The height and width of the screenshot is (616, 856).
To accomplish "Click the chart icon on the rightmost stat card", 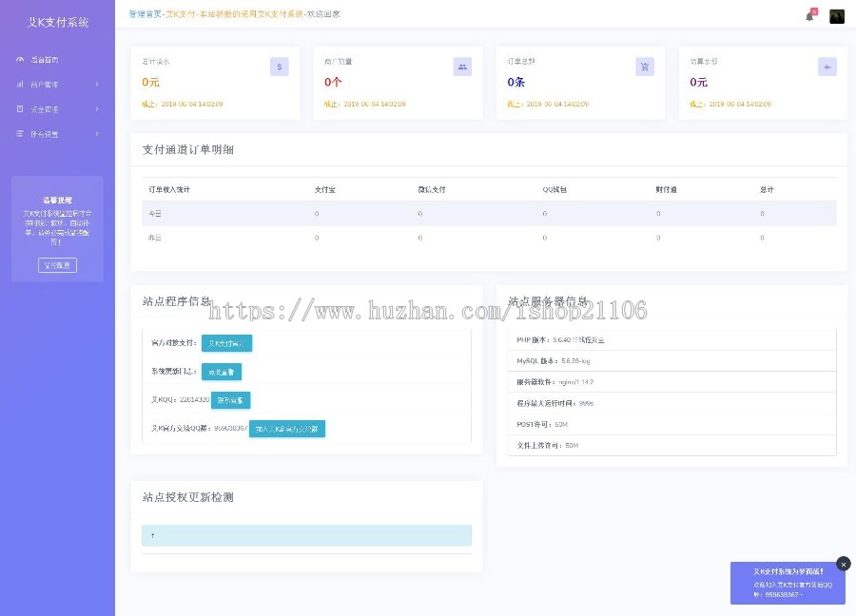I will (827, 66).
